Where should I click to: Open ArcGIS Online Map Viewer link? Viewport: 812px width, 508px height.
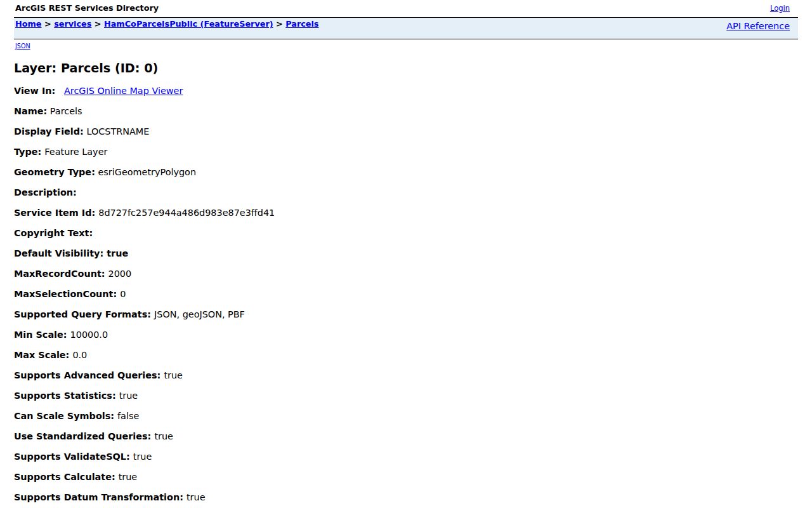pyautogui.click(x=124, y=91)
